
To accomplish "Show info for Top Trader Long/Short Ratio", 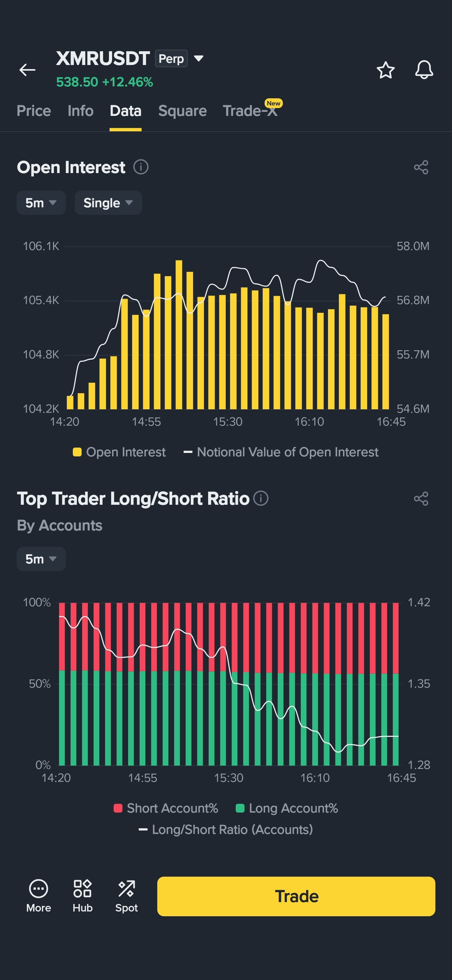I will 261,498.
